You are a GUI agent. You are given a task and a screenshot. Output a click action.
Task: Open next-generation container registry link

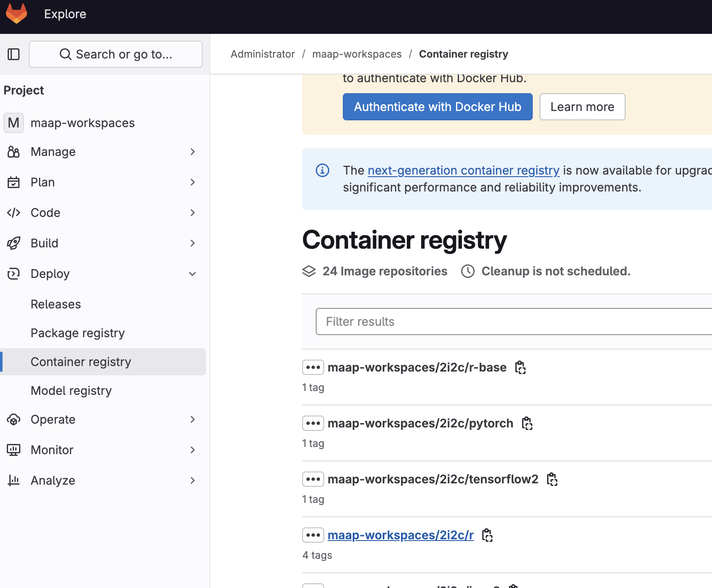pos(464,170)
